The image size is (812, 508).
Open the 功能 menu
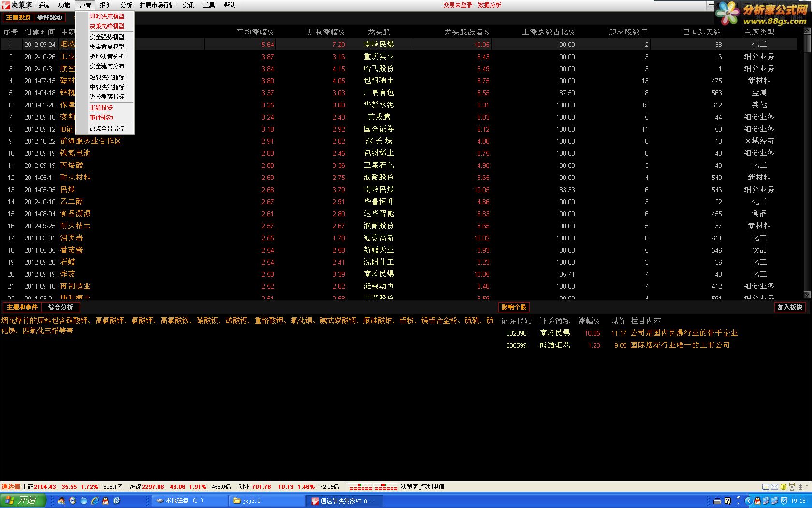(64, 5)
